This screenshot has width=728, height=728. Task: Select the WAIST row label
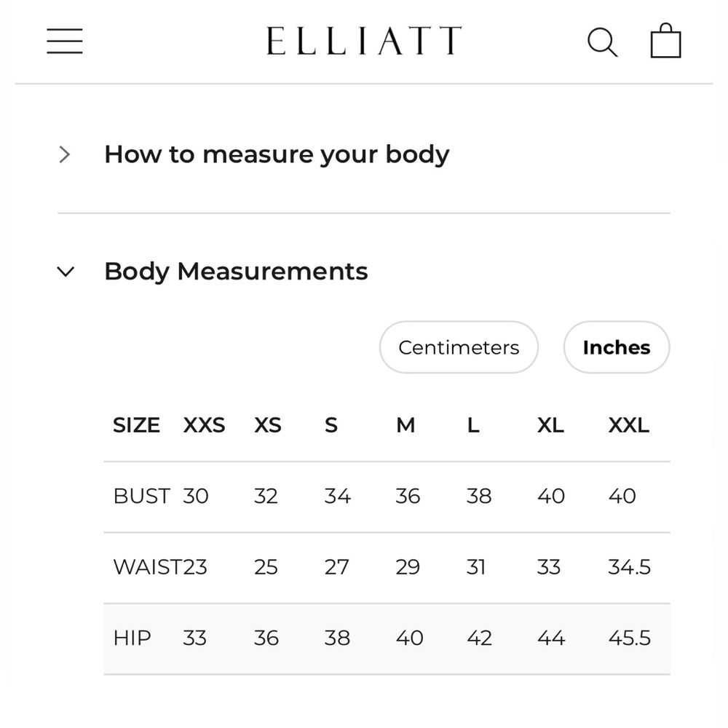[x=148, y=567]
